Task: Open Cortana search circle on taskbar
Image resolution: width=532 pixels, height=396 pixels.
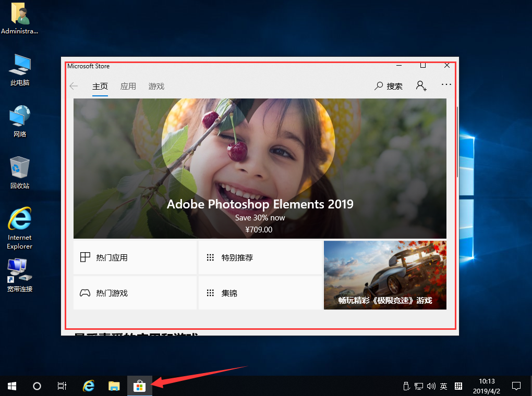Action: click(x=37, y=386)
